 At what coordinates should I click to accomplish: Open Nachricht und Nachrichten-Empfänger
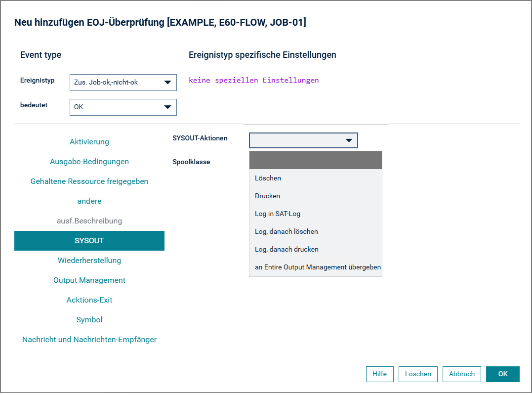[x=89, y=340]
